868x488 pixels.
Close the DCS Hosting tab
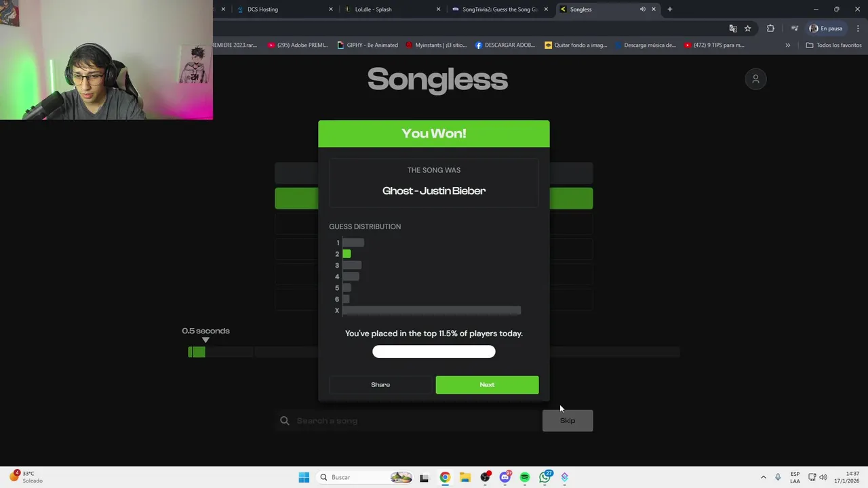331,9
